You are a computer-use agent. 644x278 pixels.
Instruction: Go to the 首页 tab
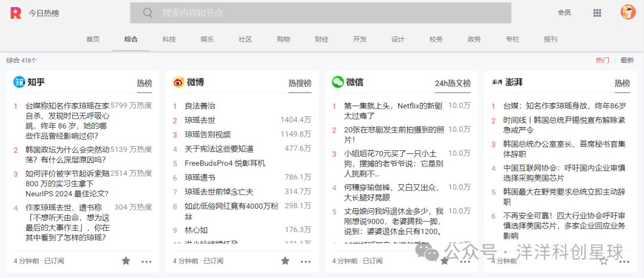[93, 39]
